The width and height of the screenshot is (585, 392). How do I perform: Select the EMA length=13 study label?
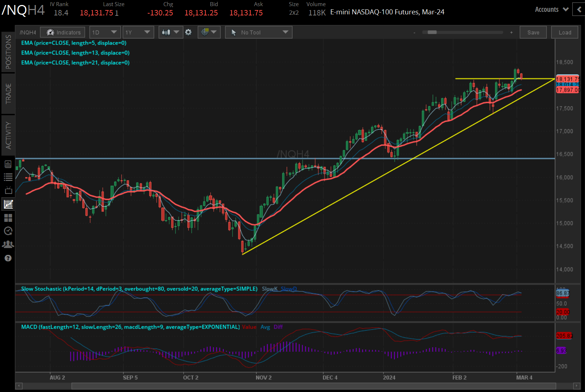75,53
